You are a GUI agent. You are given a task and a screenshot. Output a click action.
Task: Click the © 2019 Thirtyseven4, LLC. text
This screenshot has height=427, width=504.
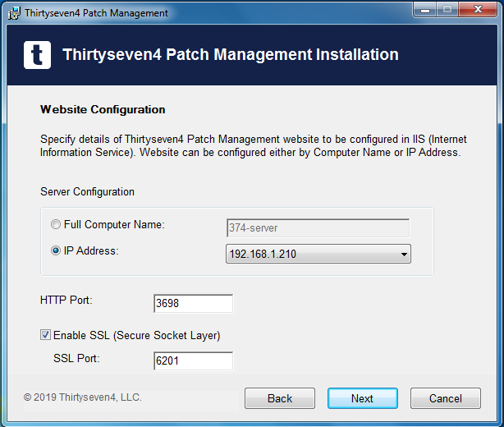click(83, 397)
